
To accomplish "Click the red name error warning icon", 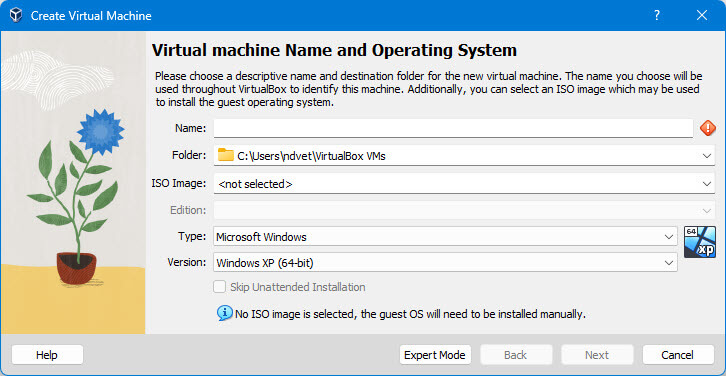I will point(707,128).
